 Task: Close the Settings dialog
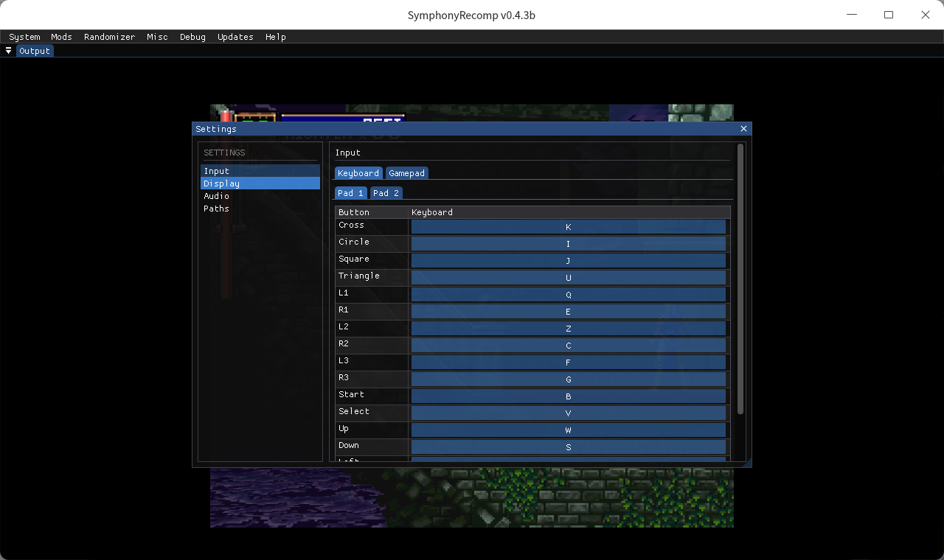click(743, 129)
